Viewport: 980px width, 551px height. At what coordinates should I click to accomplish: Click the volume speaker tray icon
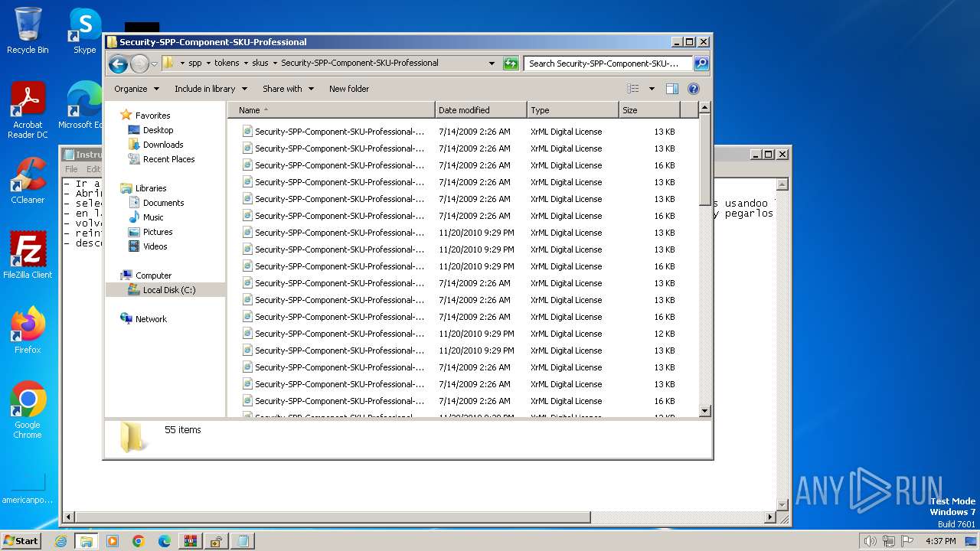(870, 541)
